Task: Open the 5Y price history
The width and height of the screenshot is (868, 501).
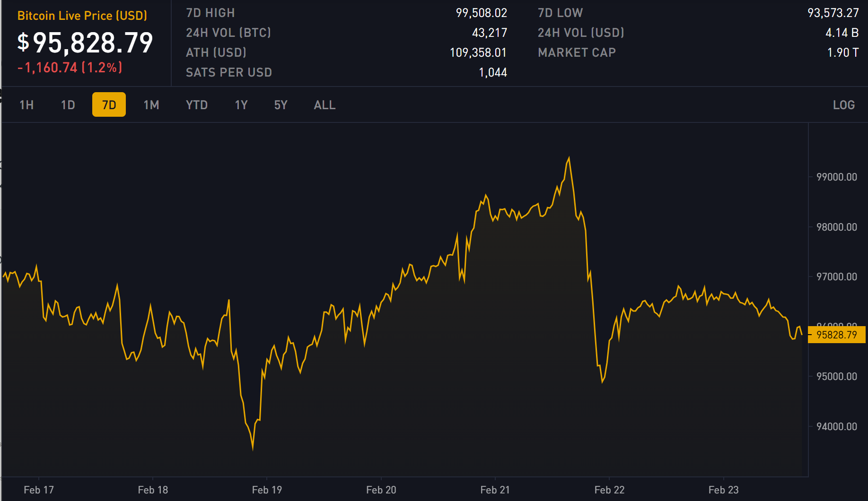Action: (281, 105)
